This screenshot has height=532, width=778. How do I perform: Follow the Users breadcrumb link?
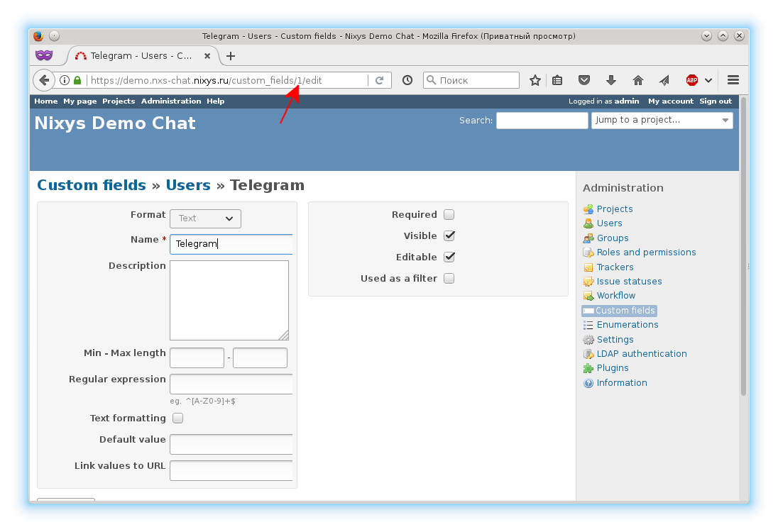point(188,185)
